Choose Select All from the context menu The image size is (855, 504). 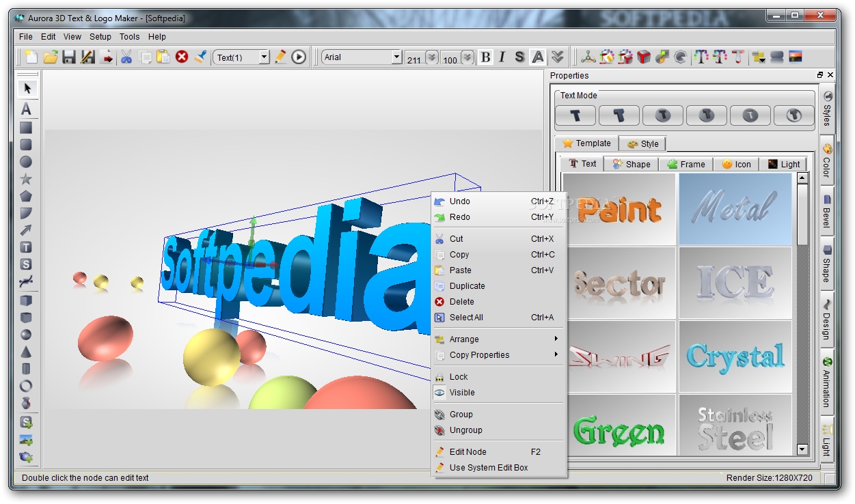point(499,318)
